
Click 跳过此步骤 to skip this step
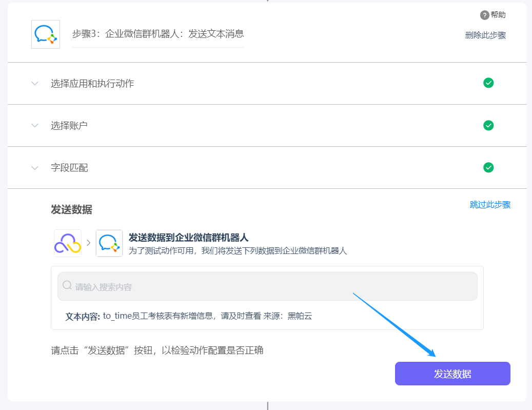tap(490, 205)
